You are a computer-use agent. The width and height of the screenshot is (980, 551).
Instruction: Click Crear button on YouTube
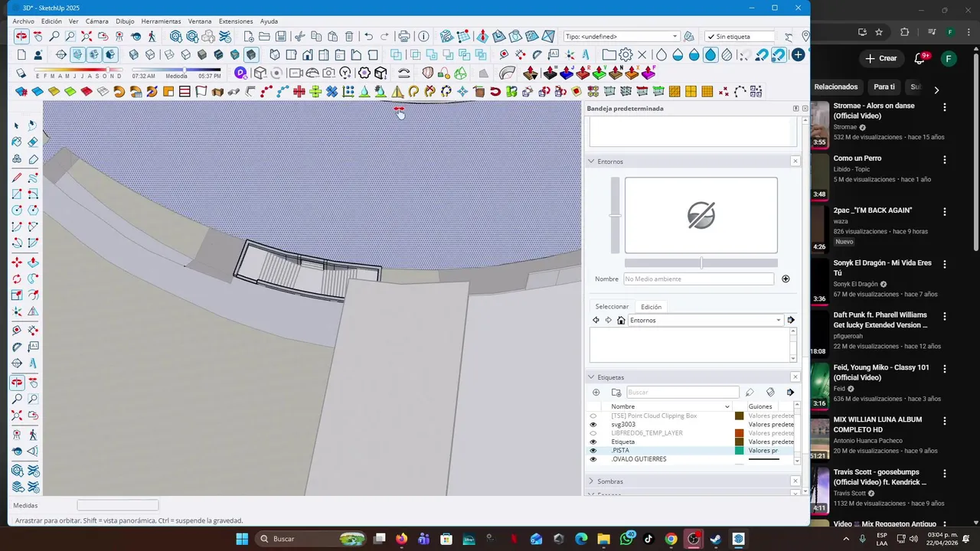point(880,58)
